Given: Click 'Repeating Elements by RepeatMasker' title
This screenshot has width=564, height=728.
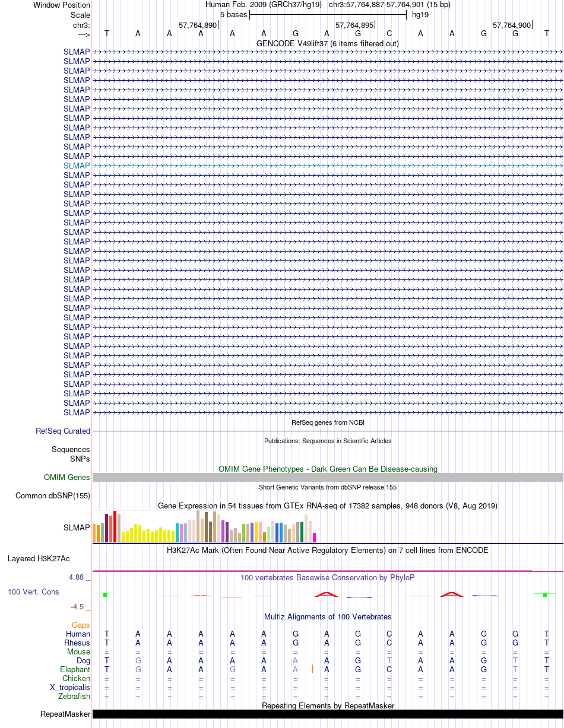Looking at the screenshot, I should (328, 705).
